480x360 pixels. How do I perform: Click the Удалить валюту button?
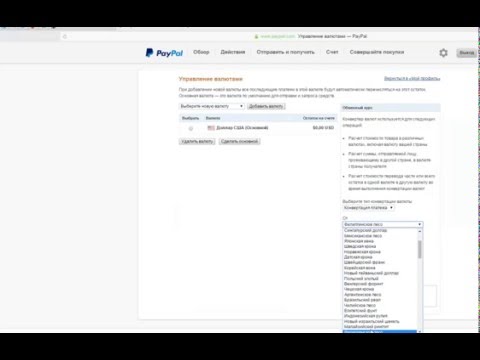(197, 141)
